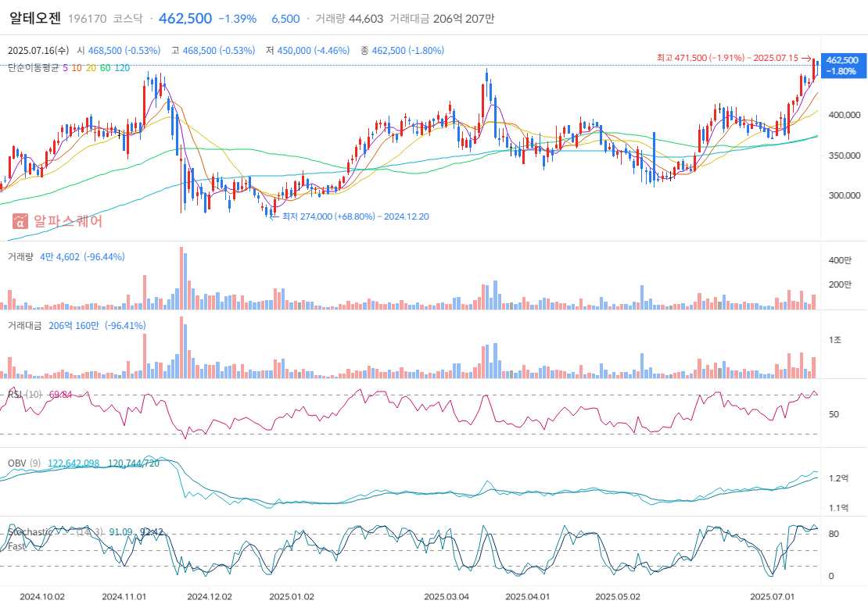Click the 단순이동평균 legend label

(33, 68)
